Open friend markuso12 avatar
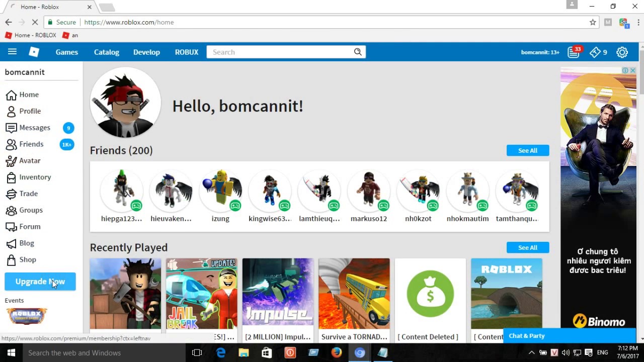644x362 pixels. [369, 191]
